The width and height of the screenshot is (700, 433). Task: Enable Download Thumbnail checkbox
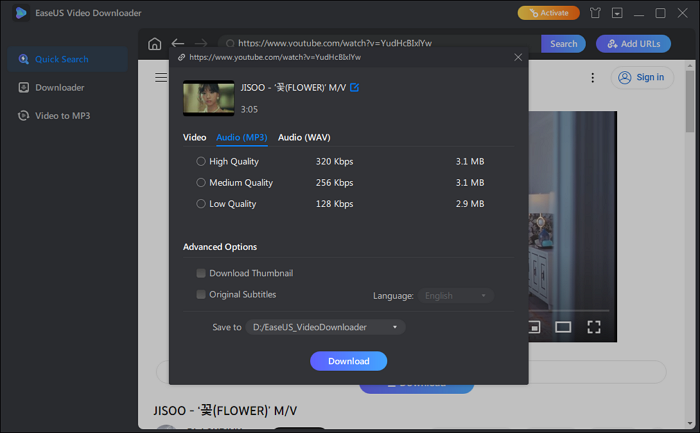coord(201,273)
